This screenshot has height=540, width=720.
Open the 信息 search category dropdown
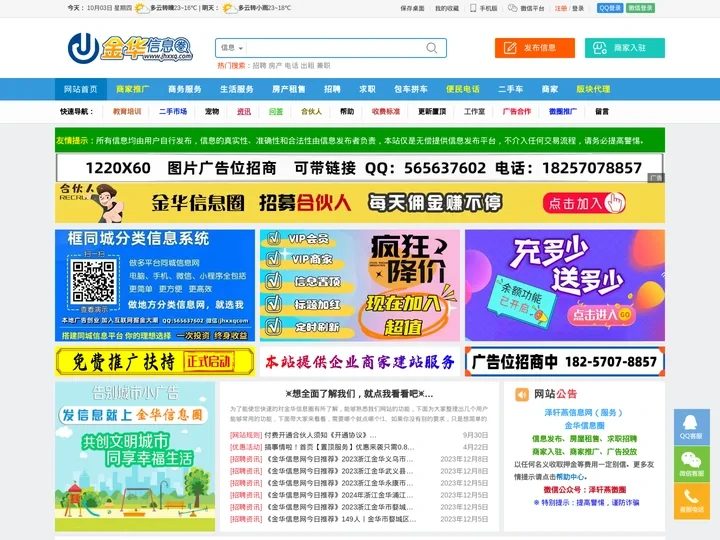[x=232, y=48]
